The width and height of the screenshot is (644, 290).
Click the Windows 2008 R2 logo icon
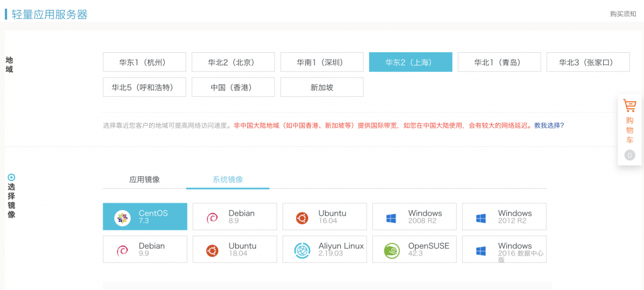391,218
